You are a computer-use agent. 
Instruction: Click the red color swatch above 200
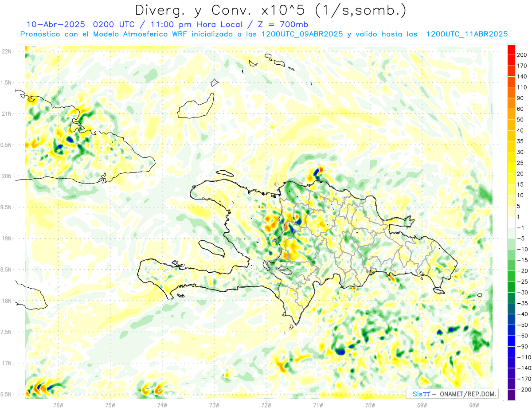click(511, 50)
